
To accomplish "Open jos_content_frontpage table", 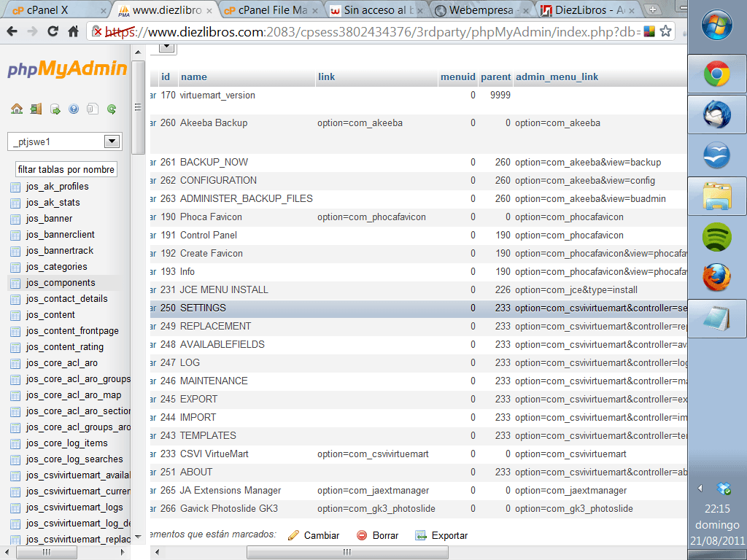I will (x=72, y=331).
